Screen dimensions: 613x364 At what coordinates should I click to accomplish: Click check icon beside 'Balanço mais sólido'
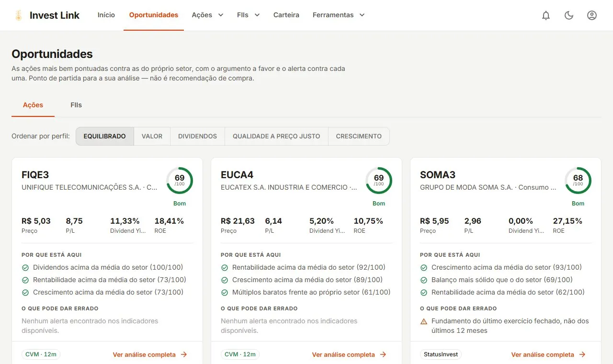424,280
